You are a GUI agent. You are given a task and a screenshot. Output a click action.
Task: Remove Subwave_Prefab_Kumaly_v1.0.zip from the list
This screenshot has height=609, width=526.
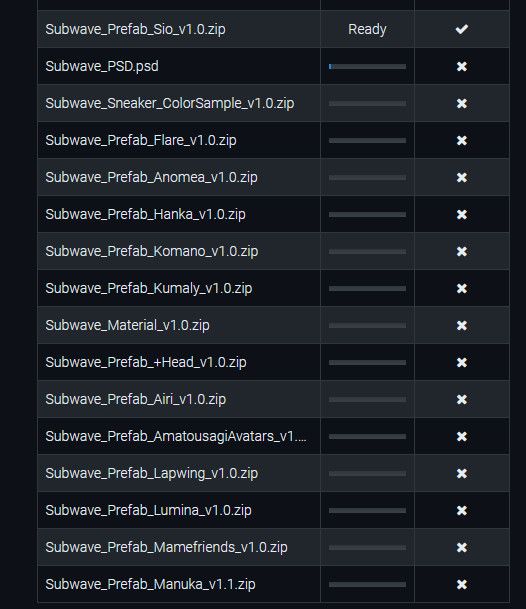[x=462, y=288]
